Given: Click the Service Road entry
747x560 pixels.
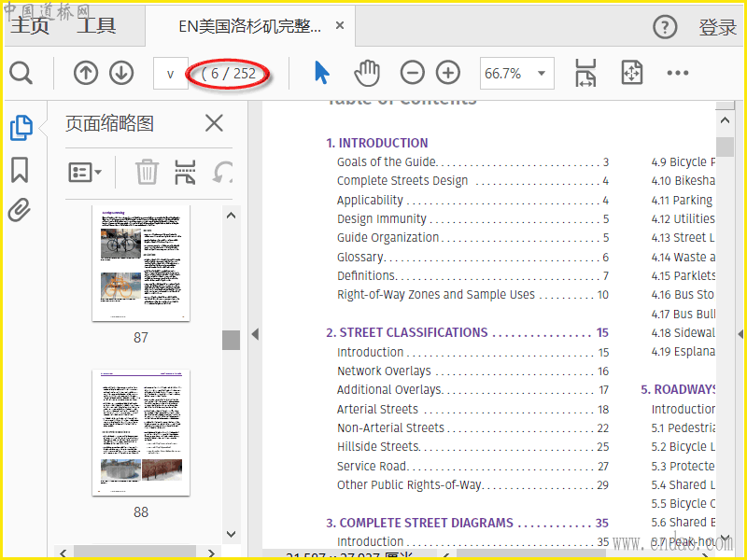Looking at the screenshot, I should tap(472, 466).
